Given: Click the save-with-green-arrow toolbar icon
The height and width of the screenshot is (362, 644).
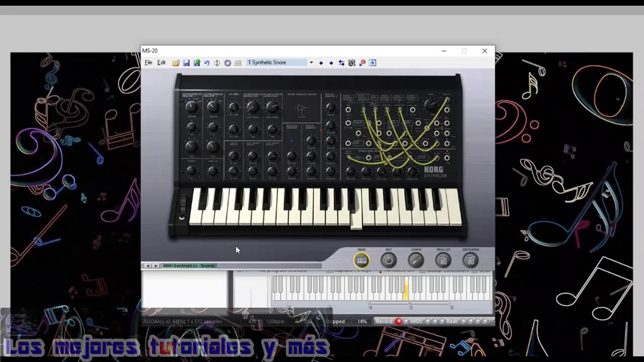Looking at the screenshot, I should [197, 63].
